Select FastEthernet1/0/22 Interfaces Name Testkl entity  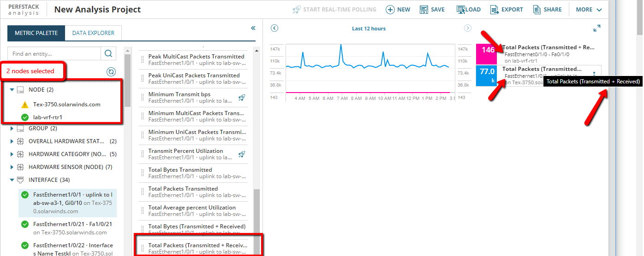pos(67,249)
